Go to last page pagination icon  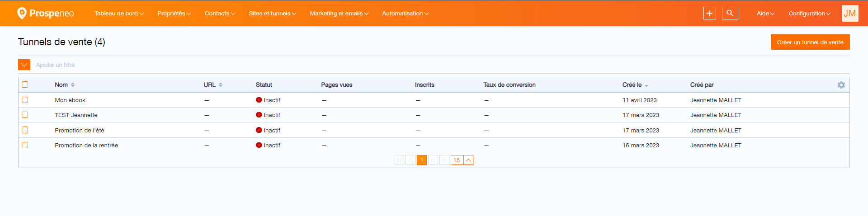coord(444,160)
